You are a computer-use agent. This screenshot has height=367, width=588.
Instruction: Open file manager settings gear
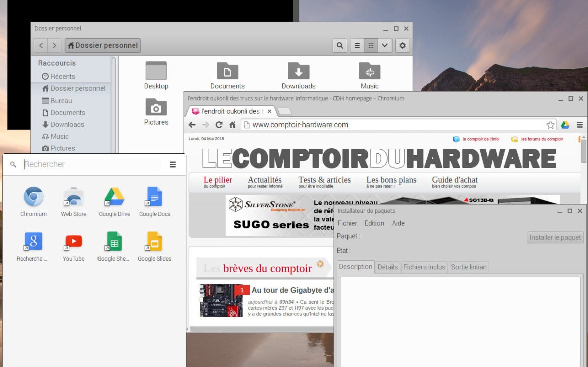tap(402, 45)
